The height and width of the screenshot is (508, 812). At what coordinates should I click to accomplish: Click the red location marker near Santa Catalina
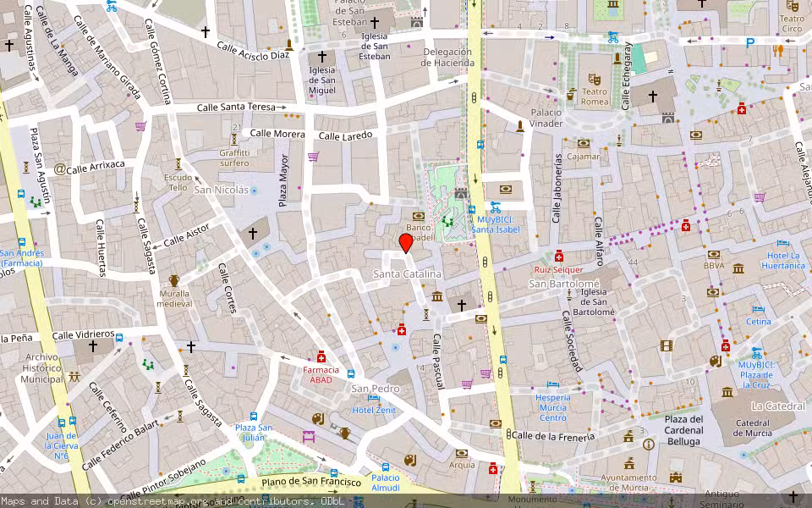[406, 243]
